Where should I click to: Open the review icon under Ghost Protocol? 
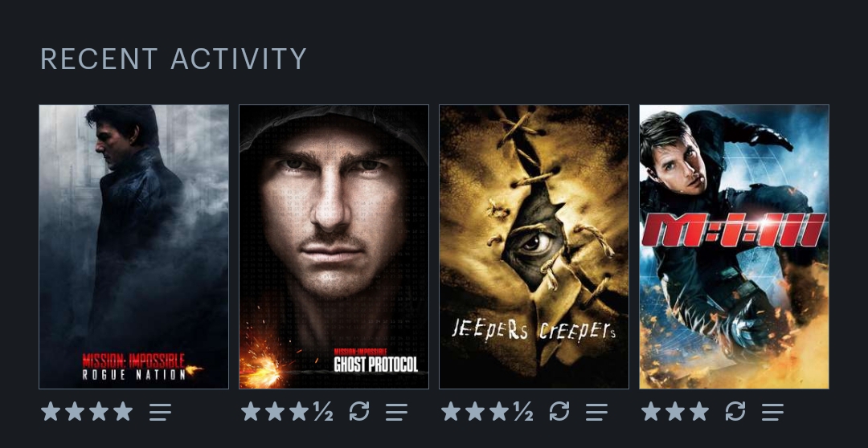(x=396, y=412)
